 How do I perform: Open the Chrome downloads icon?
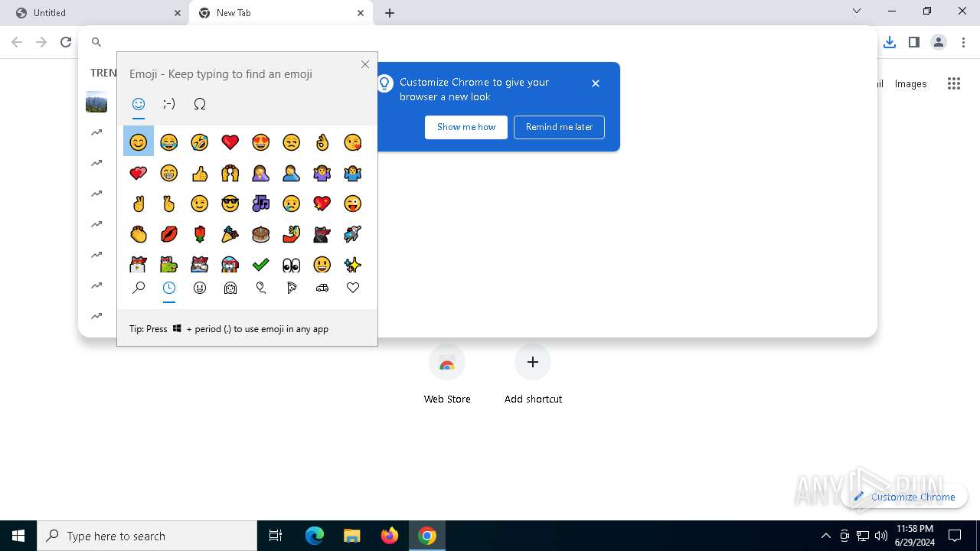tap(889, 42)
